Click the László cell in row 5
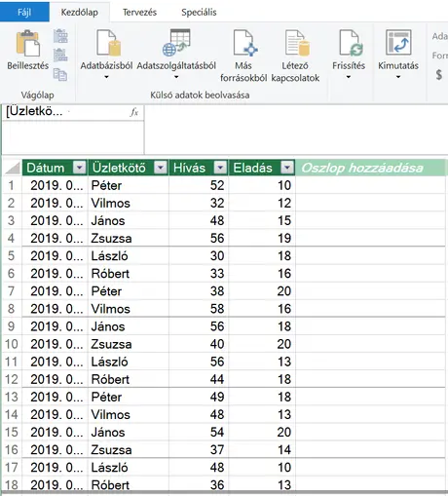Viewport: 448px width, 496px height. coord(129,255)
